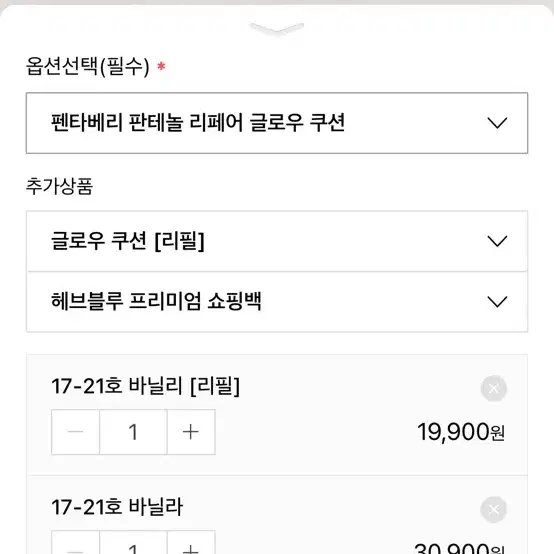
Task: Click the 옵션선택(필수) label
Action: pyautogui.click(x=88, y=66)
